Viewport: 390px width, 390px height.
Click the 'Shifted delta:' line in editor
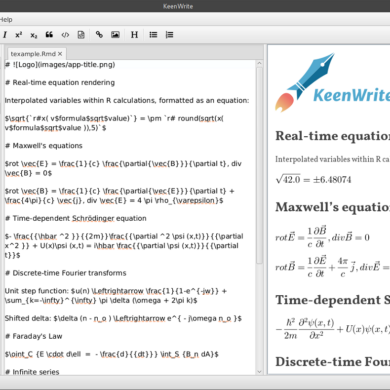click(123, 318)
